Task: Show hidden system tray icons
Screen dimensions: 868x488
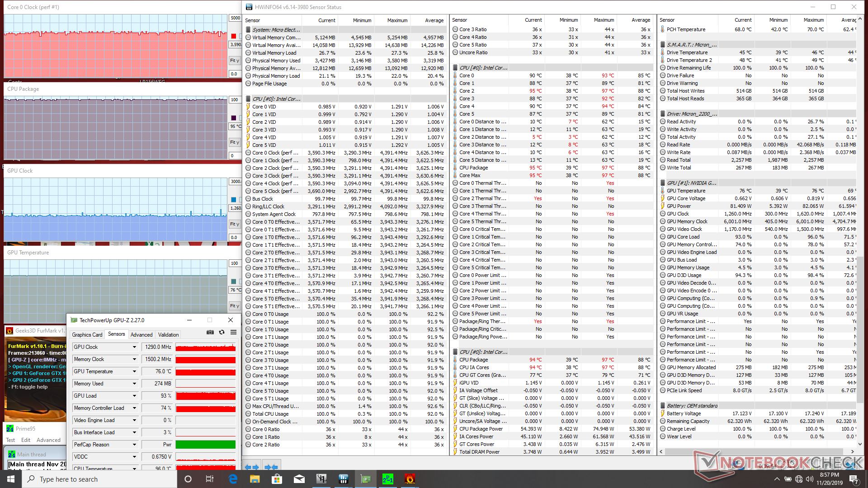Action: coord(777,479)
